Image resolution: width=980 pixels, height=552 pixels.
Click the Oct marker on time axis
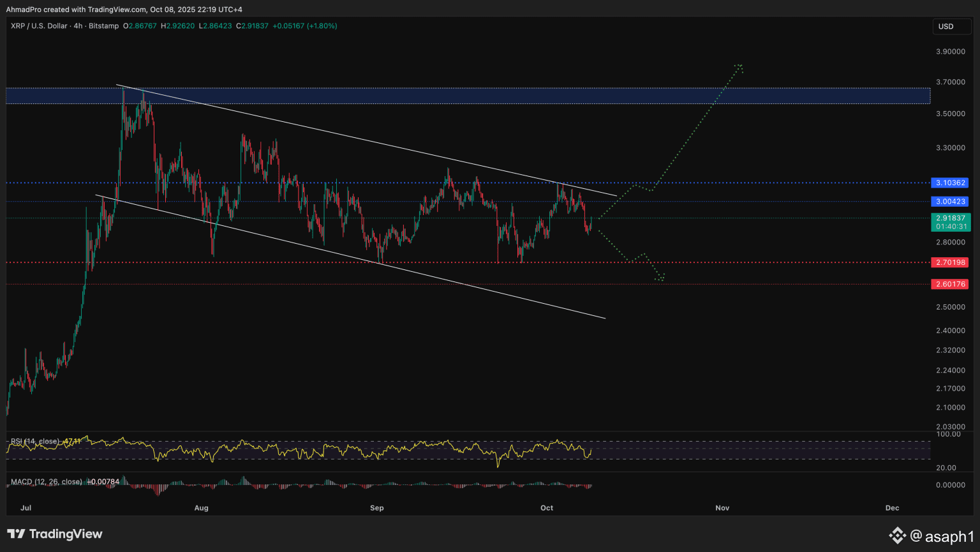pyautogui.click(x=547, y=508)
